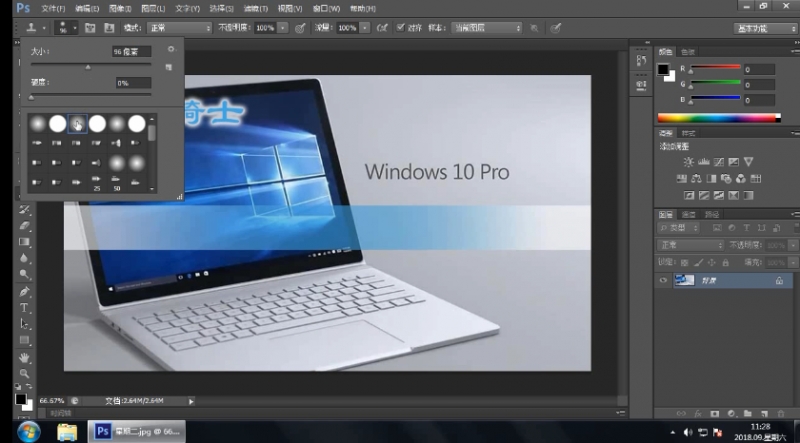Open the Image (图像) menu
The width and height of the screenshot is (800, 443).
(120, 9)
